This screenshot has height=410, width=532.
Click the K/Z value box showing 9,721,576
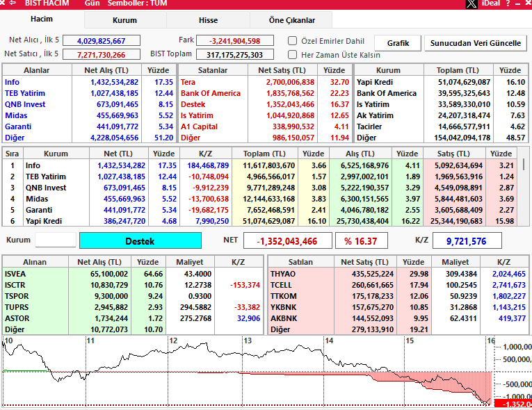pyautogui.click(x=467, y=241)
